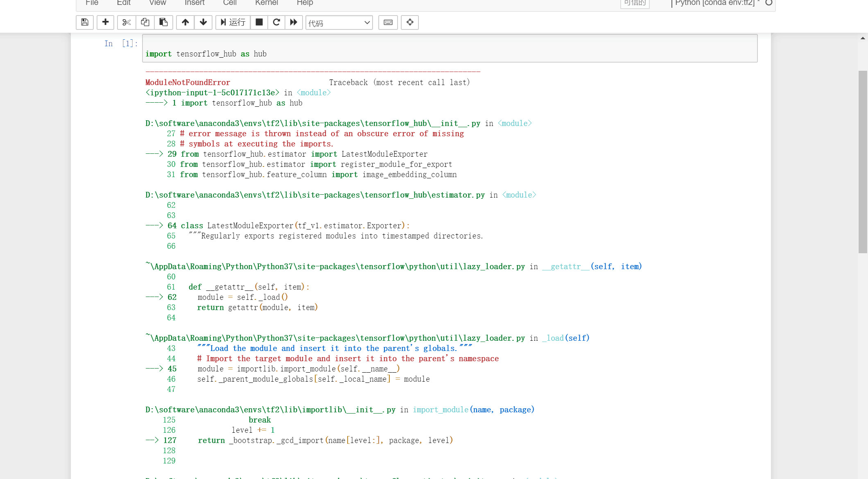Click the 可信的 trust notebook button
The height and width of the screenshot is (479, 868).
click(634, 3)
